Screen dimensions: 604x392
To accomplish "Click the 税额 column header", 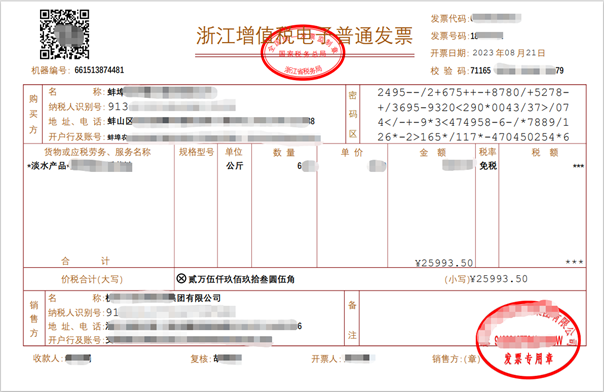I will coord(545,152).
